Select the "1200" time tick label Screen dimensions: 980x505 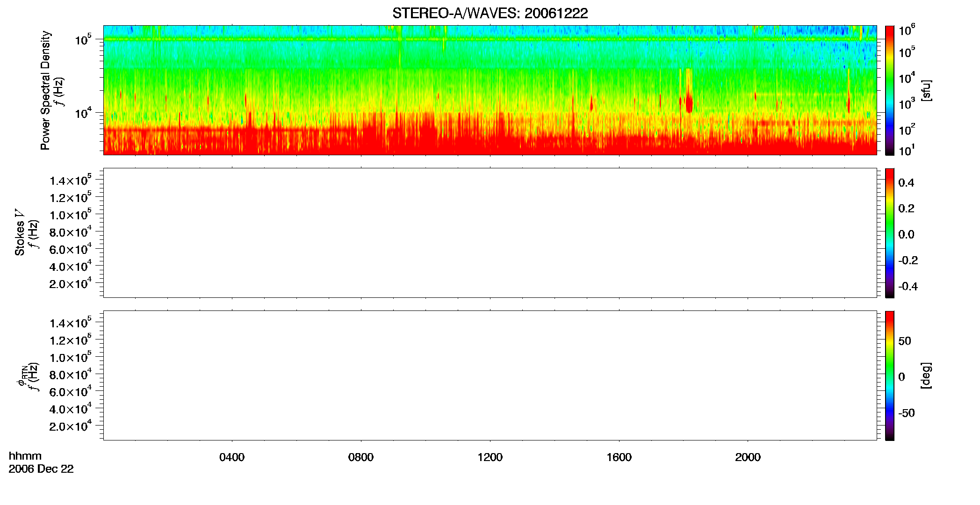coord(490,457)
